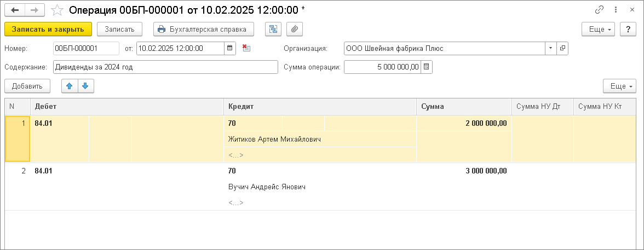Click the debit-credit postings view icon
644x250 pixels.
[x=272, y=29]
